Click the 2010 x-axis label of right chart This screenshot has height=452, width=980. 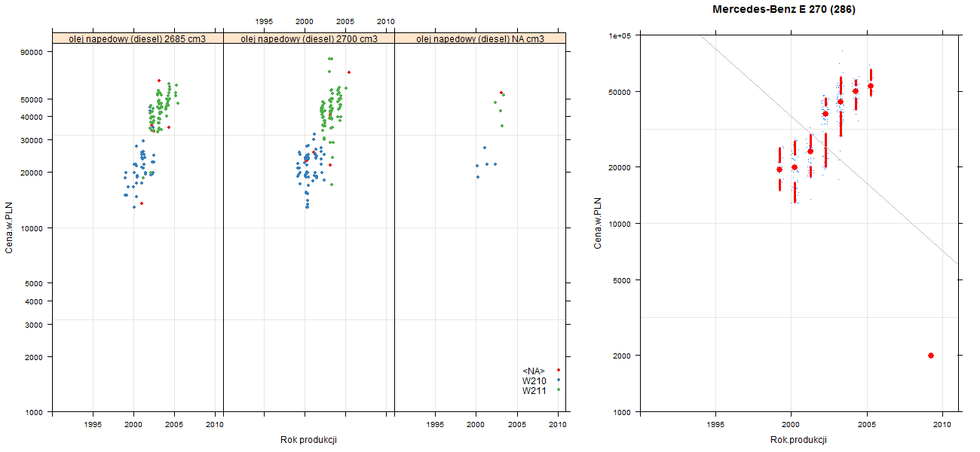point(942,426)
